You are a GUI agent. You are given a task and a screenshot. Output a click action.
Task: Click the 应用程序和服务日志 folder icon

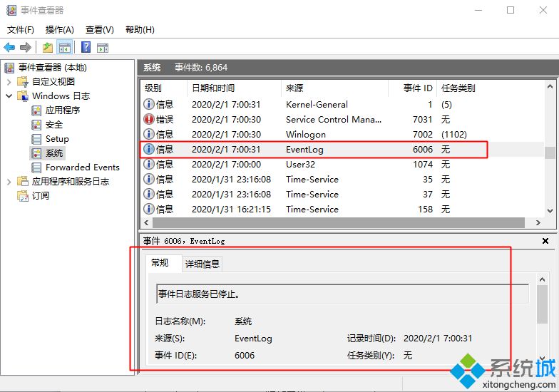point(23,181)
